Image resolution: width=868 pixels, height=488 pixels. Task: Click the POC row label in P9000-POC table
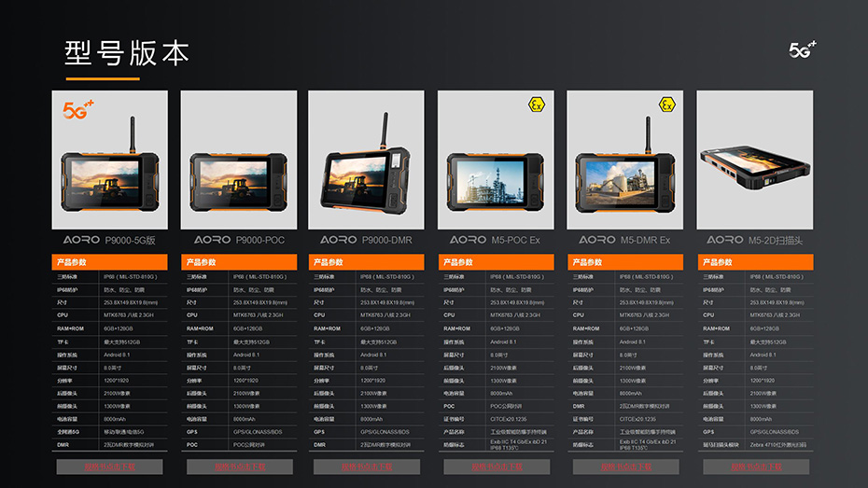[x=192, y=445]
